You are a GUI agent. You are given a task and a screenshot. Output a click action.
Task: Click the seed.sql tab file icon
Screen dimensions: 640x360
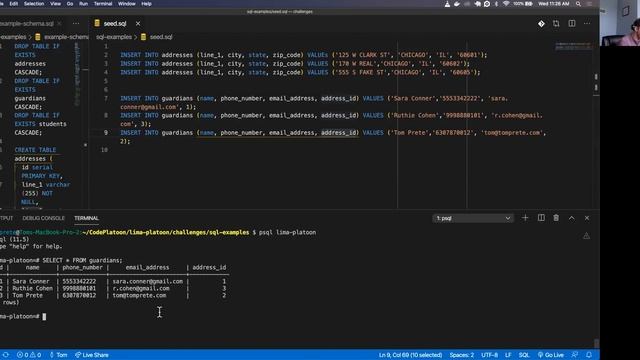[x=97, y=23]
